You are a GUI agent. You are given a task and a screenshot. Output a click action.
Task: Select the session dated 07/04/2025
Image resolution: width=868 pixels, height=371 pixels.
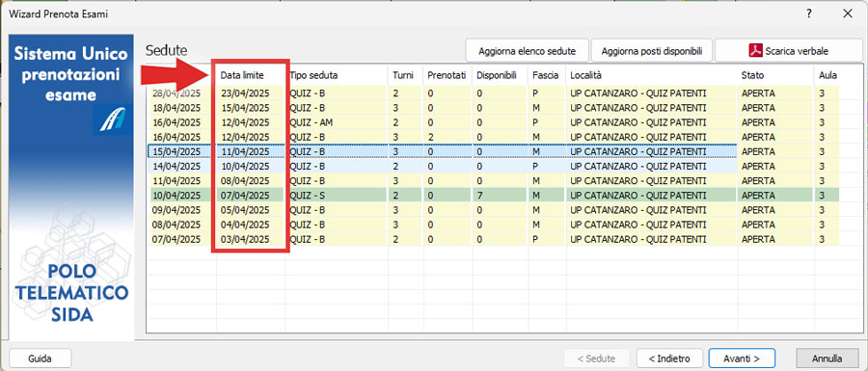point(493,239)
